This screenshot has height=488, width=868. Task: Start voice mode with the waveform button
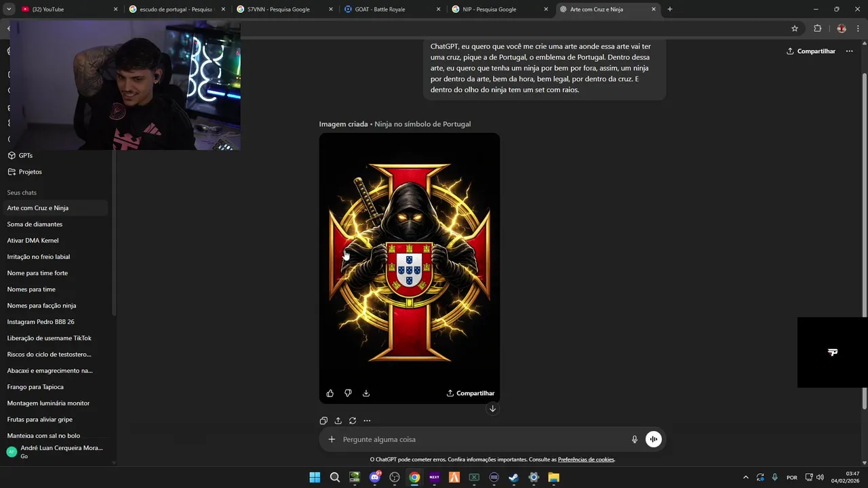(x=653, y=439)
